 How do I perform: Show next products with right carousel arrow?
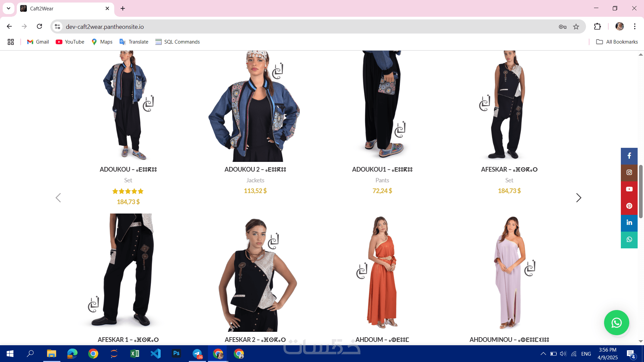(x=578, y=198)
